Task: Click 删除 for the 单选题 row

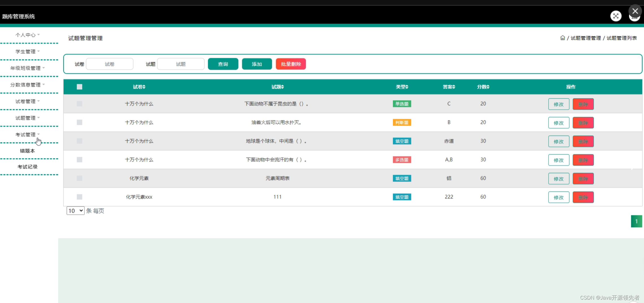Action: pos(583,104)
